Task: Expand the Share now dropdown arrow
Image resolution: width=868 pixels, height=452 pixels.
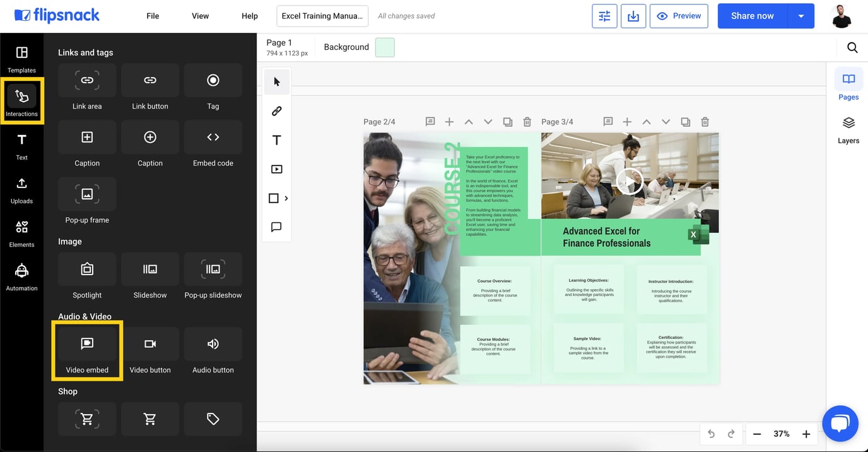Action: click(x=802, y=16)
